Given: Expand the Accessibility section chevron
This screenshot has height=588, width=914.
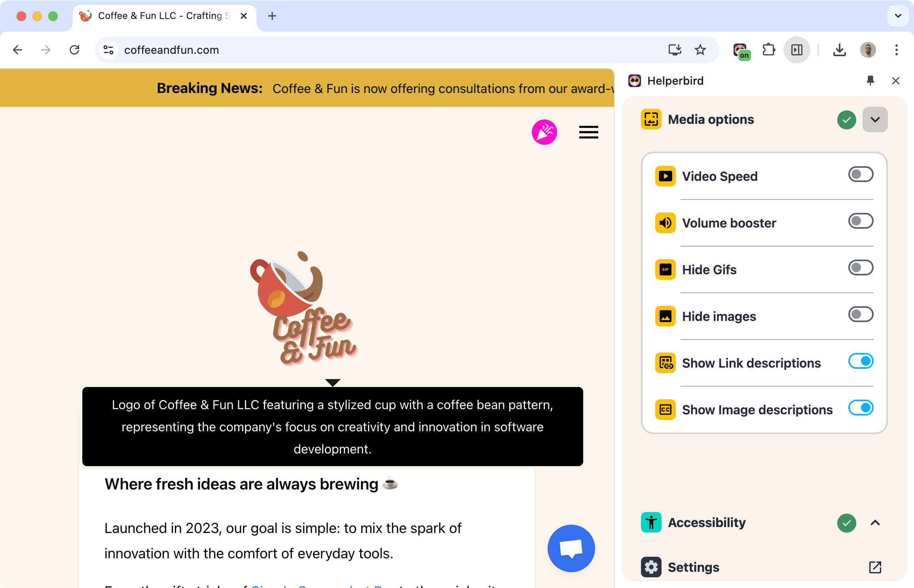Looking at the screenshot, I should pos(875,523).
